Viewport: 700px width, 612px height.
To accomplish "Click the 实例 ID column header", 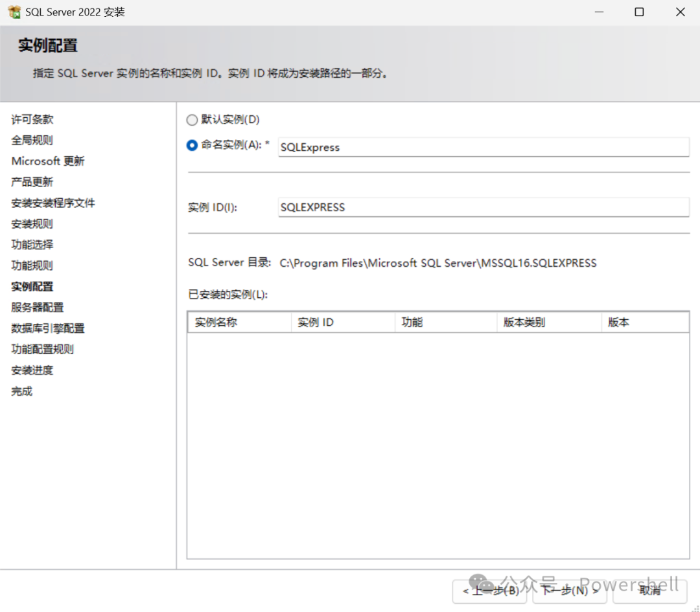I will click(343, 322).
